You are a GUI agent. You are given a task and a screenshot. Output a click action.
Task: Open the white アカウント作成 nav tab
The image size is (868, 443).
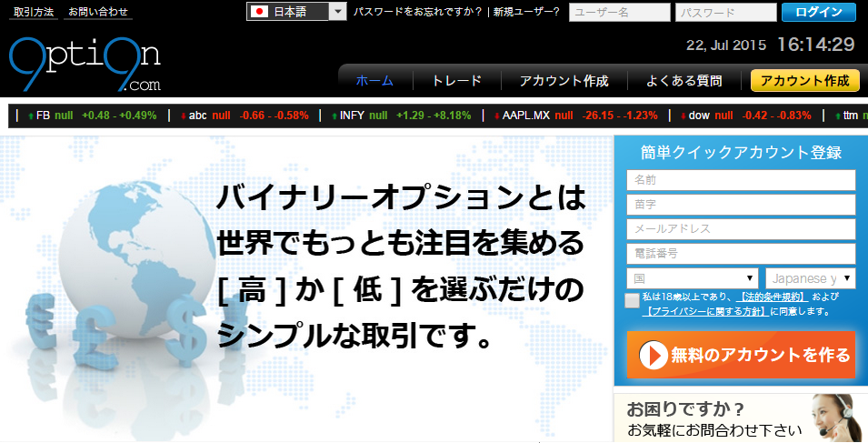pyautogui.click(x=564, y=80)
